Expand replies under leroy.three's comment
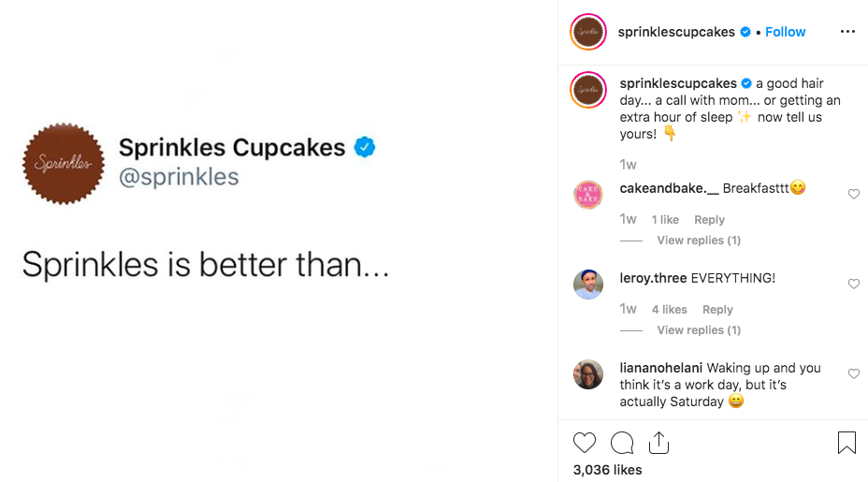This screenshot has width=868, height=482. (698, 330)
